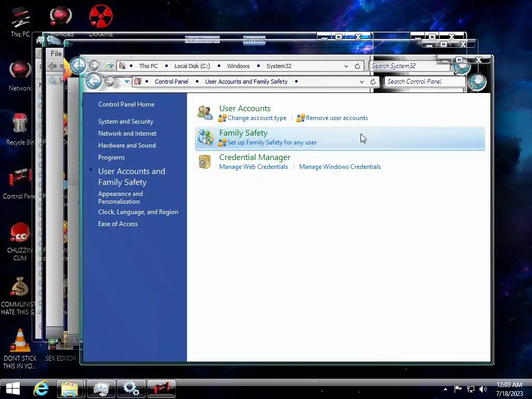This screenshot has width=532, height=399.
Task: Open This PC desktop icon
Action: coord(20,21)
